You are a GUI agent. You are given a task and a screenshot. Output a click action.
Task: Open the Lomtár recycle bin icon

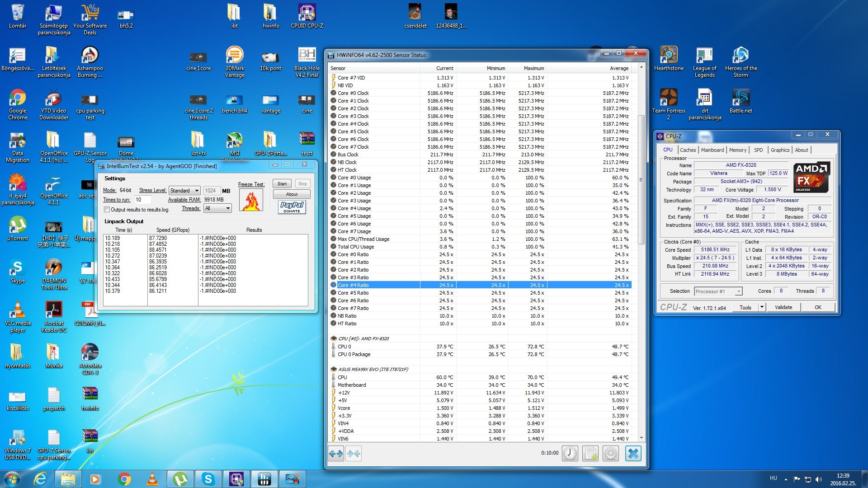coord(18,16)
